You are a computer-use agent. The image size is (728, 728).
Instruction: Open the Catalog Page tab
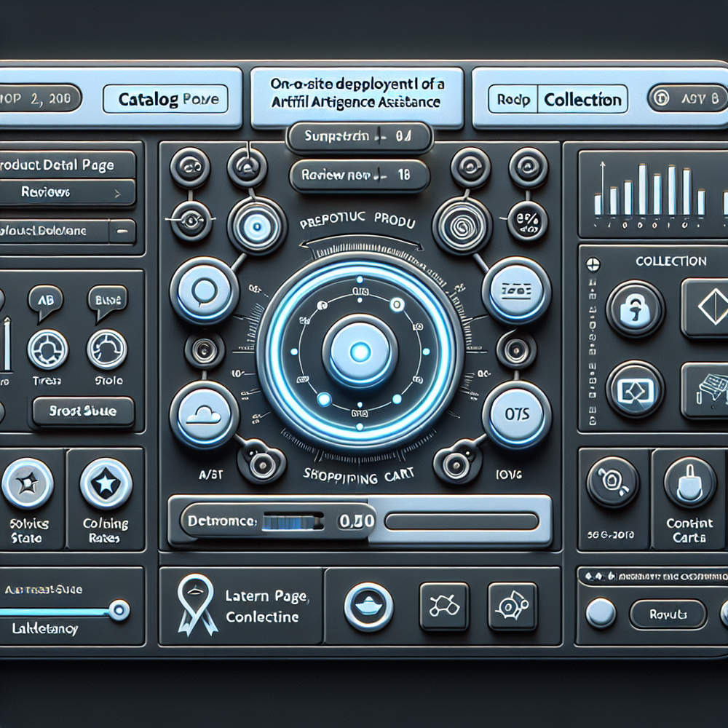pyautogui.click(x=165, y=99)
